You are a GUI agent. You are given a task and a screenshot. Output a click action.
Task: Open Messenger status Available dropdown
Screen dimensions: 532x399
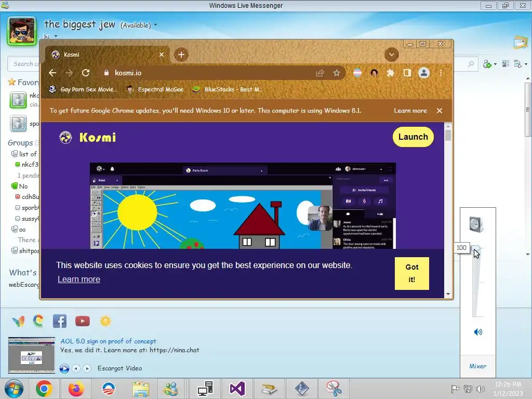[x=139, y=25]
